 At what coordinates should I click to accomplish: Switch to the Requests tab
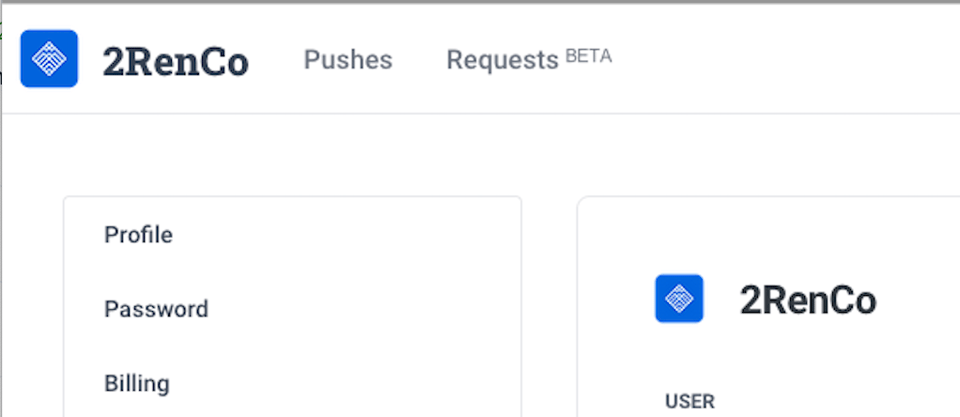(x=502, y=60)
